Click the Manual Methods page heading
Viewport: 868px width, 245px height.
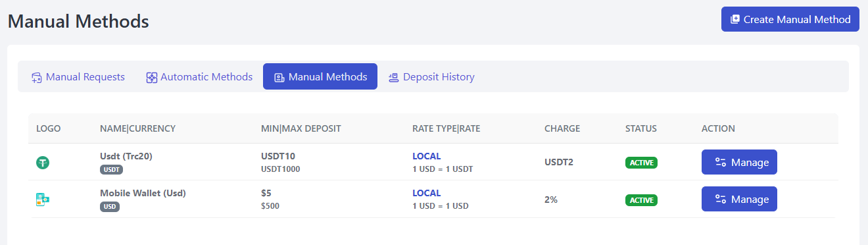point(78,22)
